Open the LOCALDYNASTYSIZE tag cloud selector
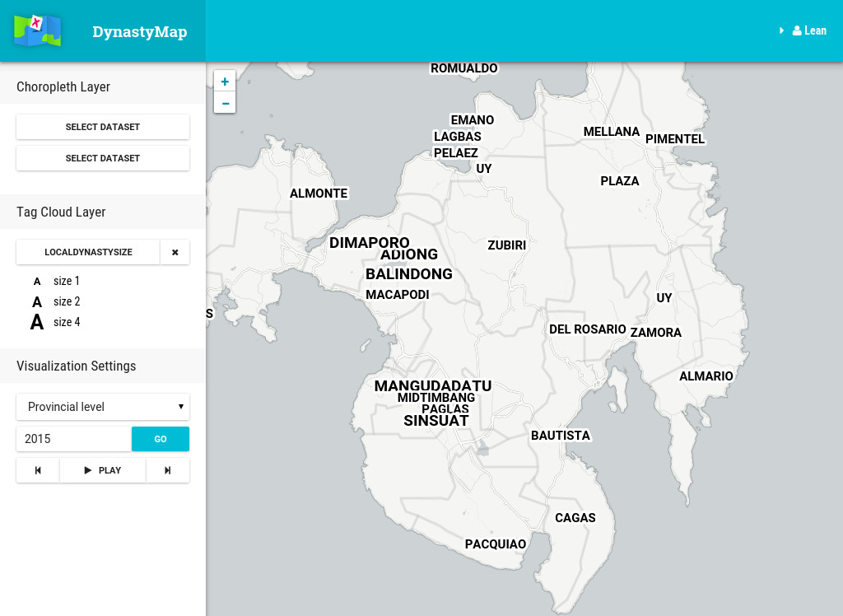This screenshot has width=843, height=616. pos(87,252)
